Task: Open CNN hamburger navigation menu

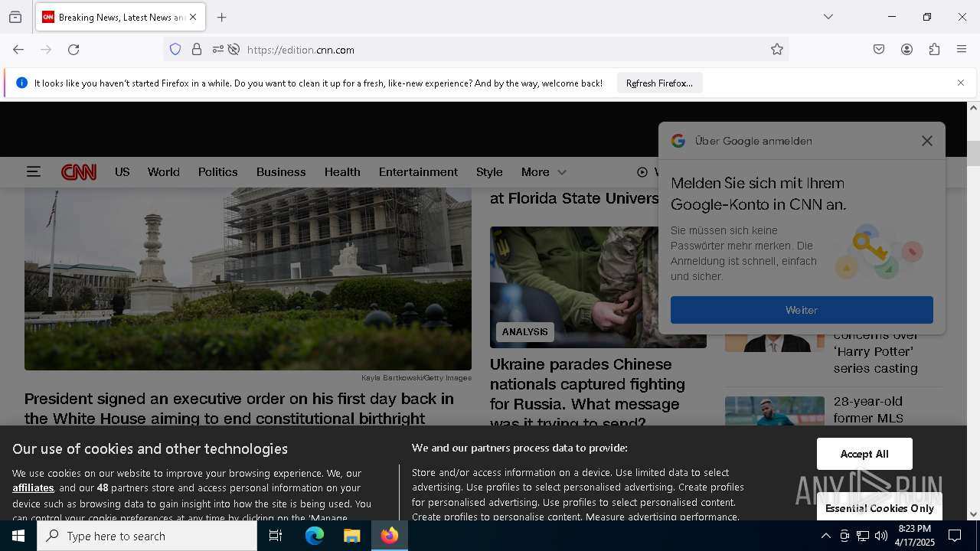Action: (x=33, y=172)
